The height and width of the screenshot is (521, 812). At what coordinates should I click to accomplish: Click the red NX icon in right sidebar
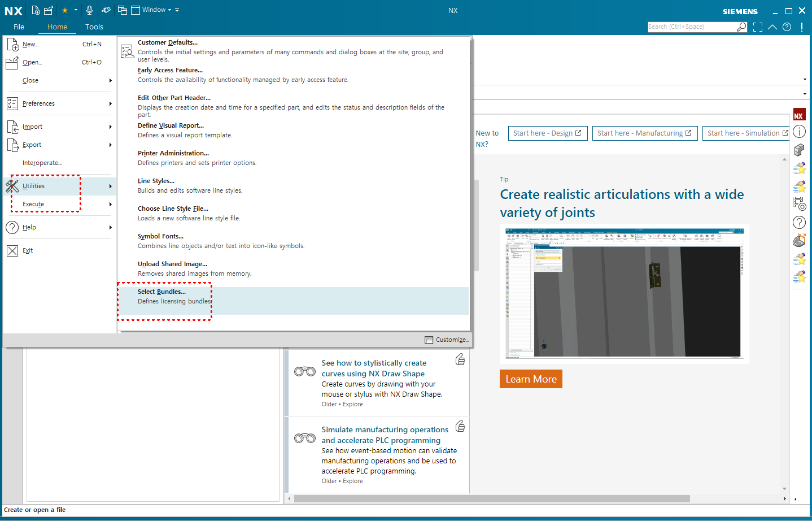coord(799,114)
